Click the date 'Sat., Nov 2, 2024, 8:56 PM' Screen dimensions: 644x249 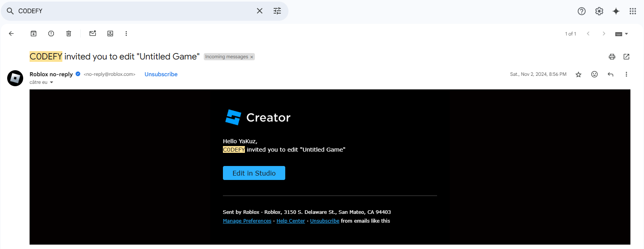click(x=538, y=74)
